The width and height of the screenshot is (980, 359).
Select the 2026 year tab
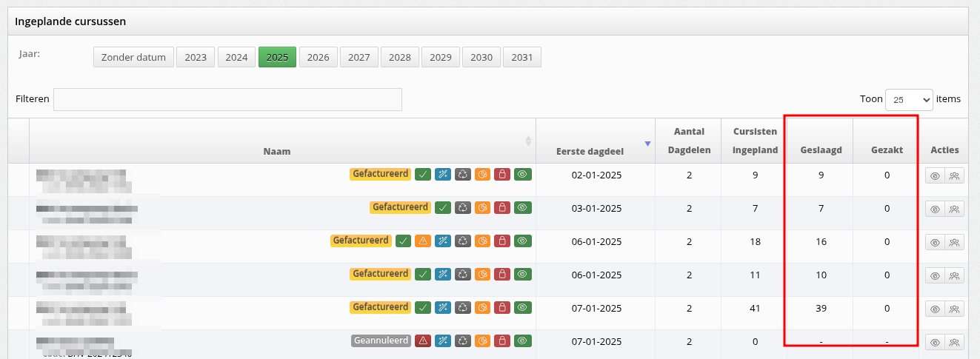(319, 57)
